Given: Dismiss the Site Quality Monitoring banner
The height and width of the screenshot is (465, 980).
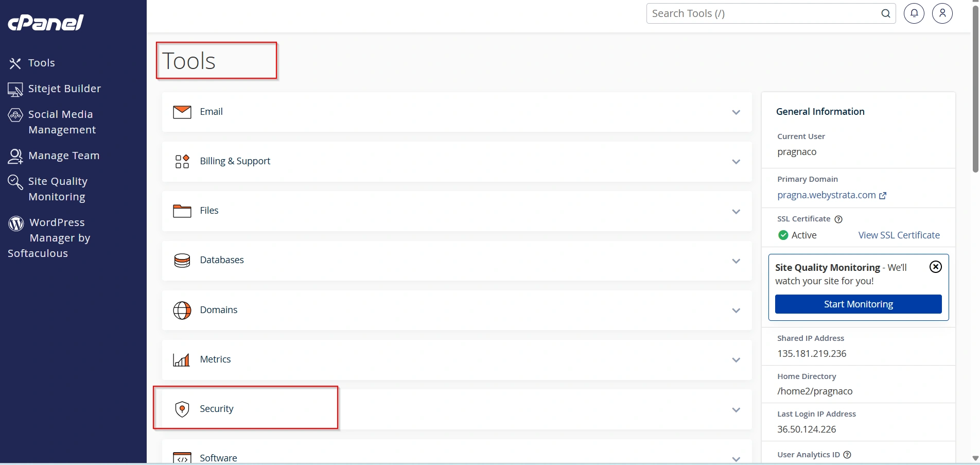Looking at the screenshot, I should (936, 267).
